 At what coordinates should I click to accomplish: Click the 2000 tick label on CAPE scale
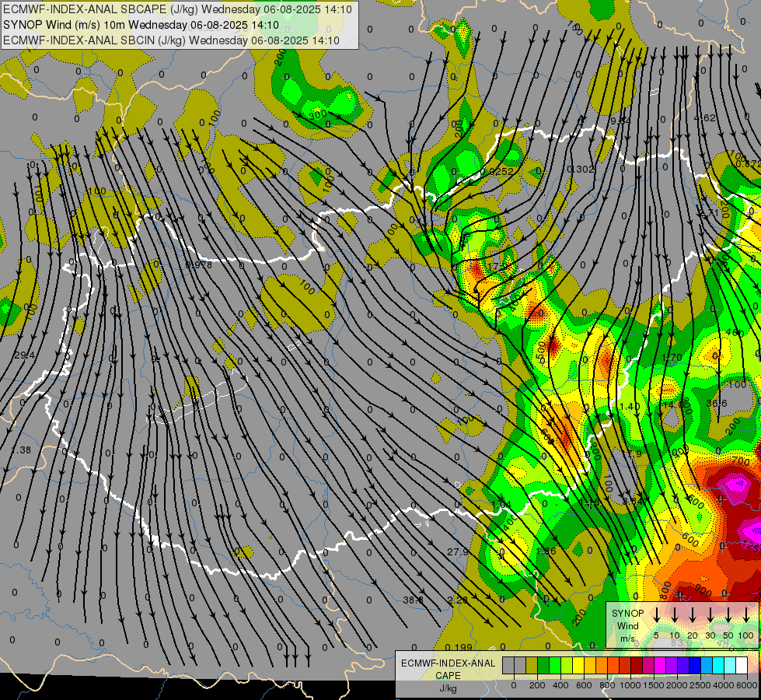(676, 685)
